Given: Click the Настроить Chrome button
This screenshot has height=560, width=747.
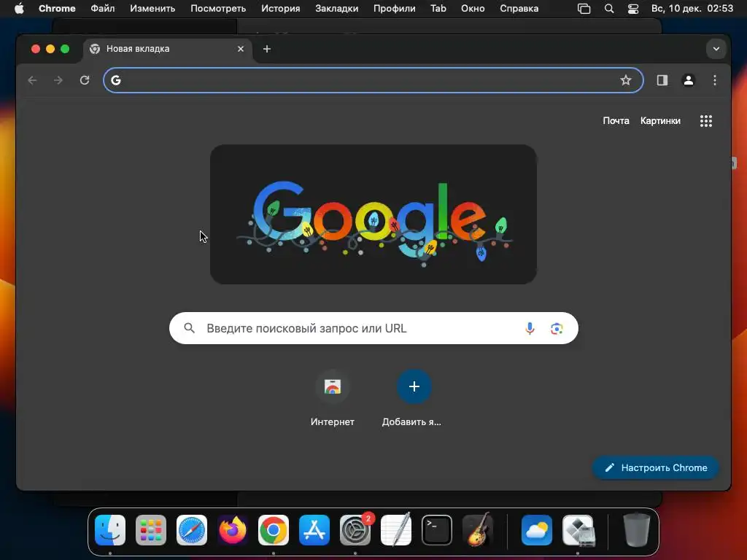Looking at the screenshot, I should (656, 467).
